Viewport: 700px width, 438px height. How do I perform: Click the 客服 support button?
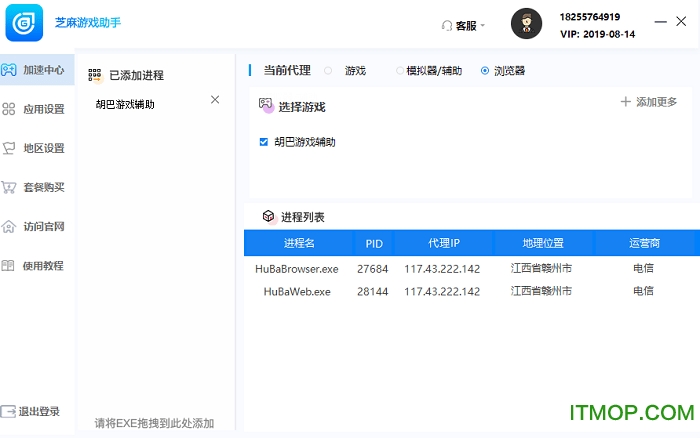pos(463,26)
